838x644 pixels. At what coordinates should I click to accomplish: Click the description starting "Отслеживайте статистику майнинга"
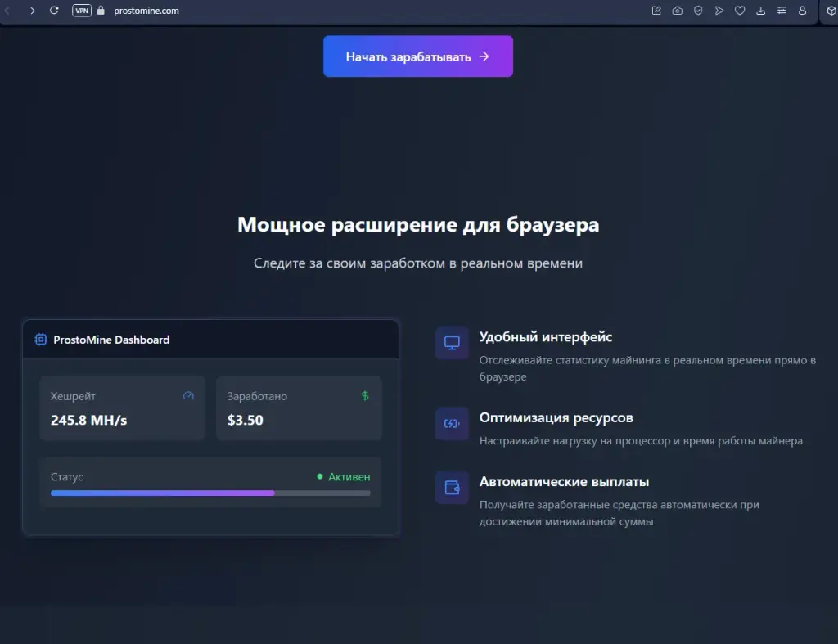click(647, 368)
